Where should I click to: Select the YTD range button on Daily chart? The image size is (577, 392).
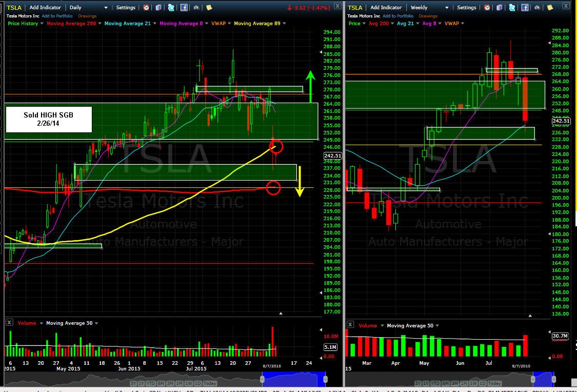[151, 383]
